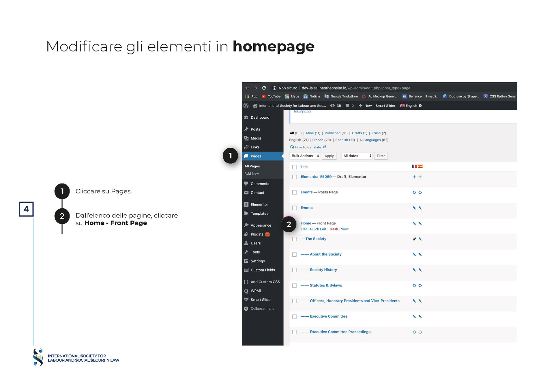This screenshot has width=554, height=392.
Task: Click the Quick Edit link under Home
Action: pos(318,229)
